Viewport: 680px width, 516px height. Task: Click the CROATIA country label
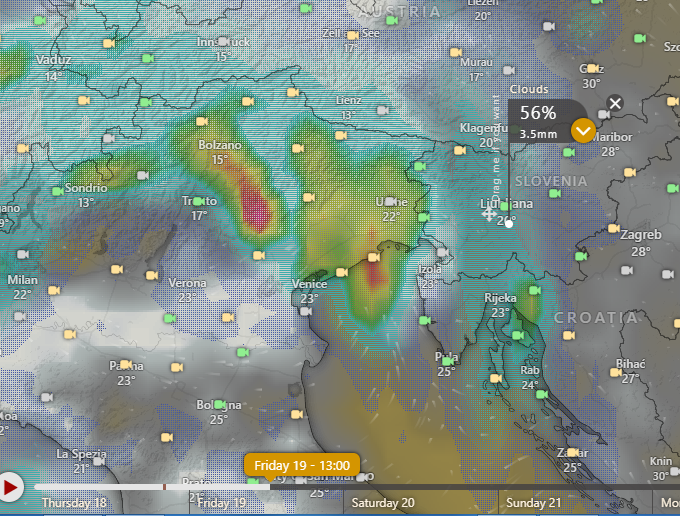[596, 318]
